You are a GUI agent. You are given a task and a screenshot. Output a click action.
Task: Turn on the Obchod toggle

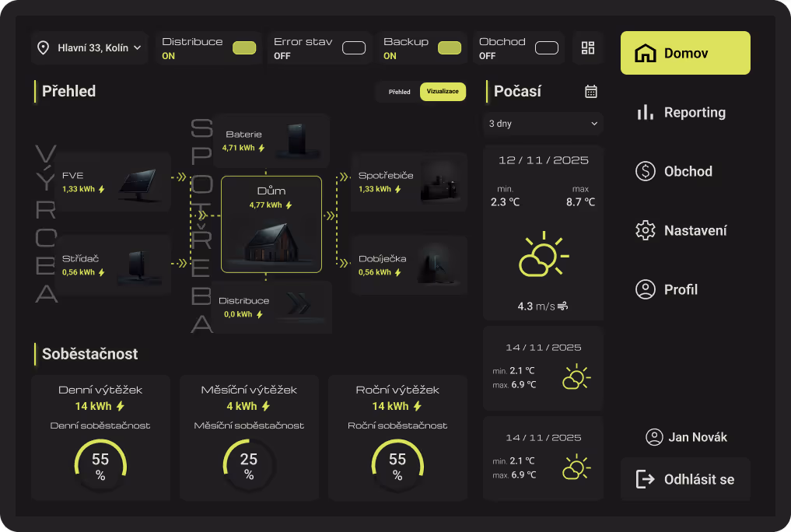548,47
